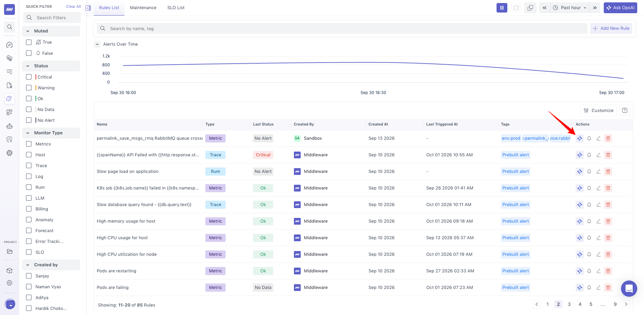Go to page 5 of rules
Screen dimensions: 644x315
(591, 304)
